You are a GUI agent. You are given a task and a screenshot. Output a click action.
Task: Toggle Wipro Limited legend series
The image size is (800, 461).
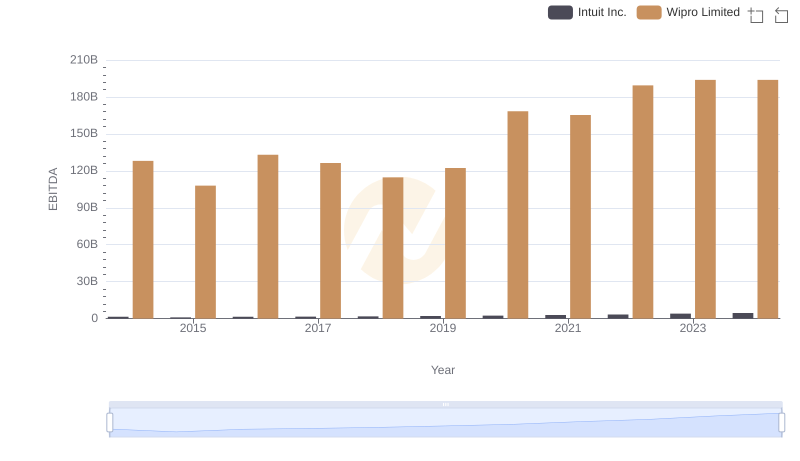[688, 12]
